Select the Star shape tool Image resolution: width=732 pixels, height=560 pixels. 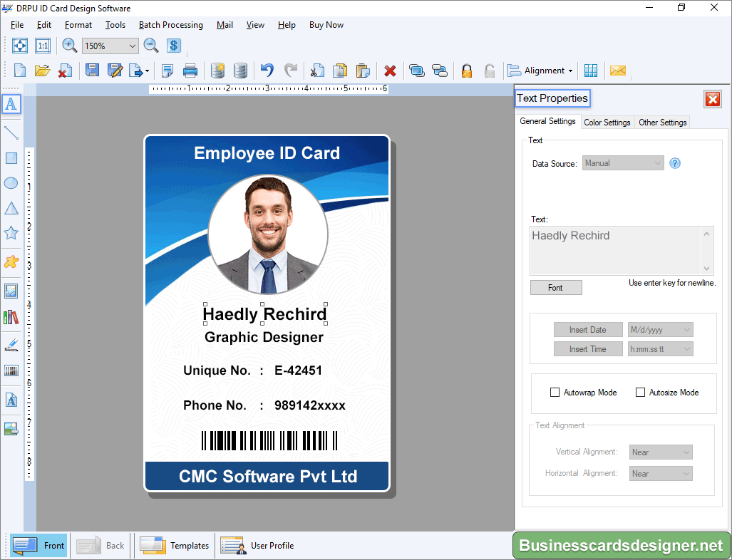tap(11, 232)
